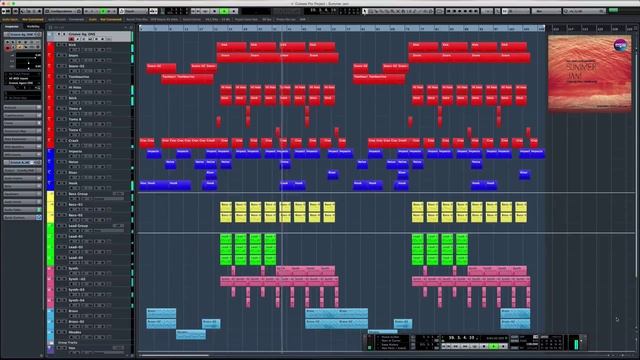Viewport: 640px width, 360px height.
Task: Click Record button in floating Transport panel
Action: pyautogui.click(x=503, y=346)
